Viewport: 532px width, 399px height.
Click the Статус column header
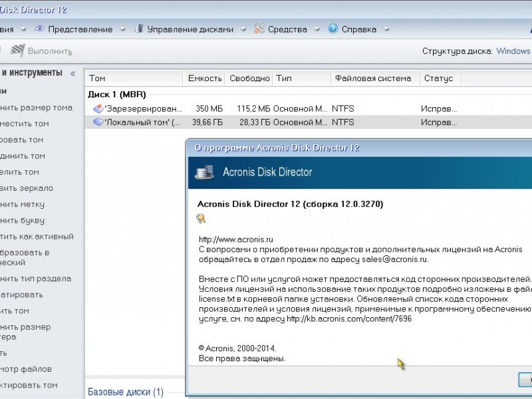pos(440,78)
